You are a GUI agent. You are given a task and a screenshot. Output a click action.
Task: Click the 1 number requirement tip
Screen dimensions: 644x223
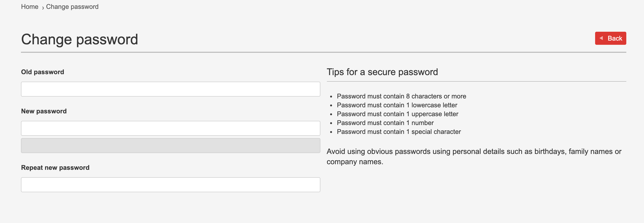tap(385, 123)
